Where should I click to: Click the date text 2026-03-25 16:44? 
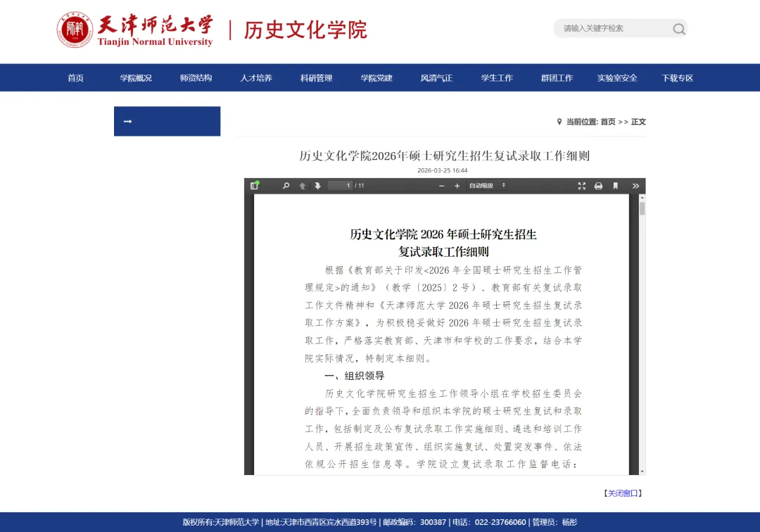(x=443, y=170)
